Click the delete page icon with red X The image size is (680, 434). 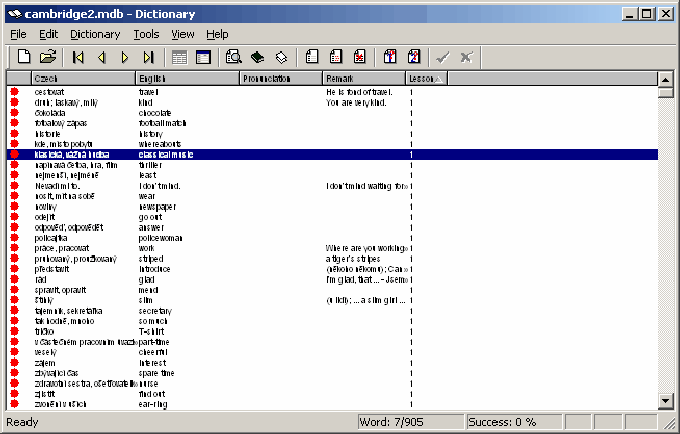click(x=360, y=57)
